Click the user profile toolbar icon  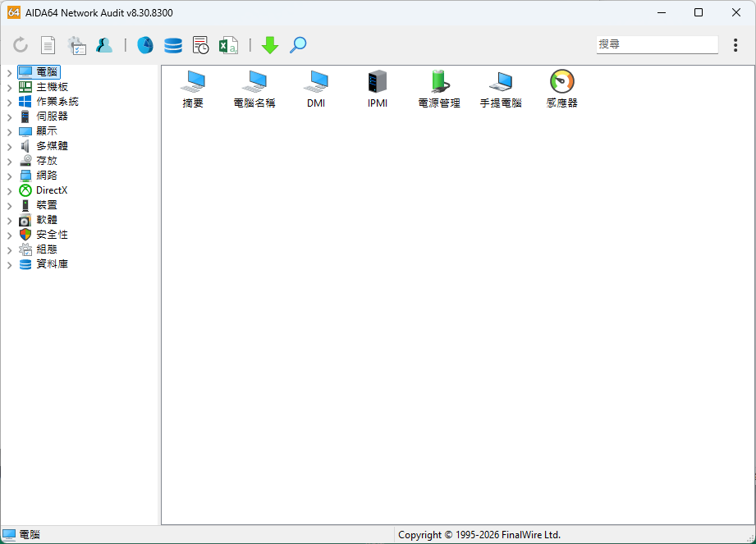point(104,45)
